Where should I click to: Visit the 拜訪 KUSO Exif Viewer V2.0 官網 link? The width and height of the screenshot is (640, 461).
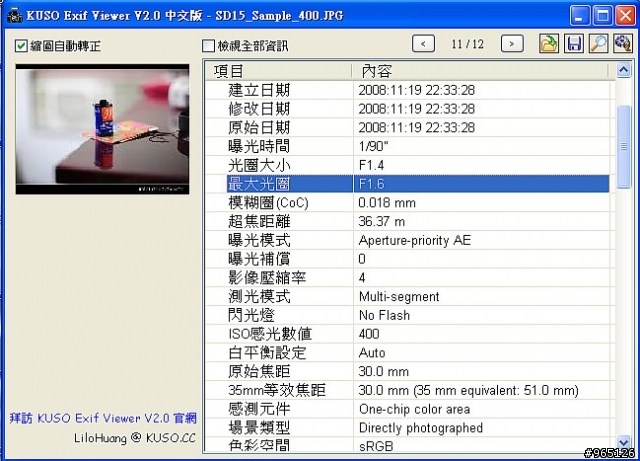[x=103, y=418]
